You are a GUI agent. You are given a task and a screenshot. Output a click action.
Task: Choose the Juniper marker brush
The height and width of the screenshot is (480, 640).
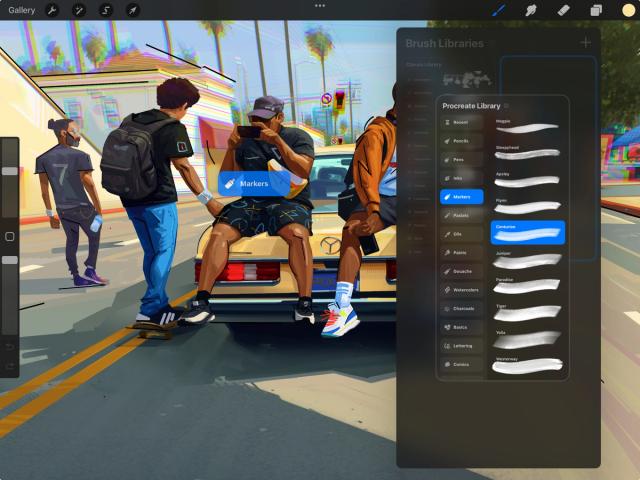pyautogui.click(x=528, y=260)
